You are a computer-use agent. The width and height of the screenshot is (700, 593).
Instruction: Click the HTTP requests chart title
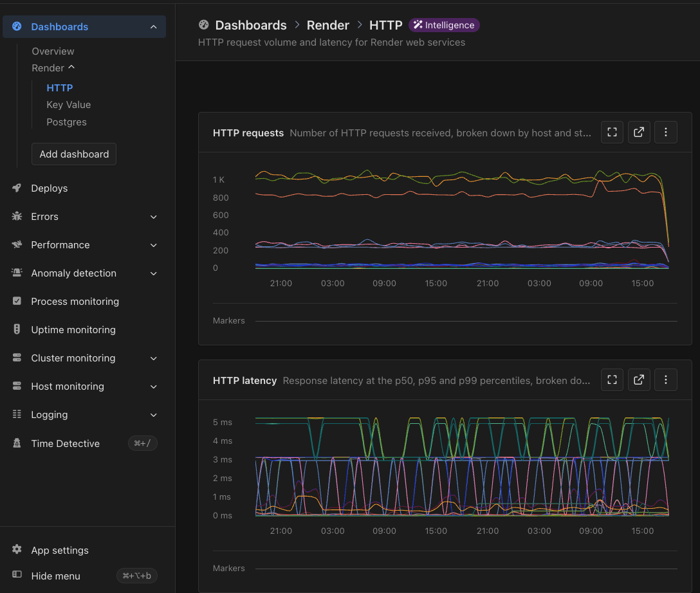point(248,133)
